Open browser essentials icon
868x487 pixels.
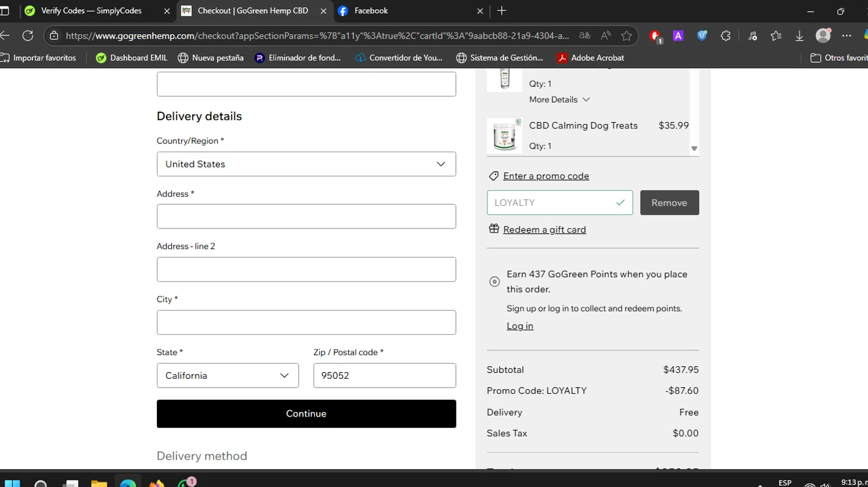click(752, 36)
